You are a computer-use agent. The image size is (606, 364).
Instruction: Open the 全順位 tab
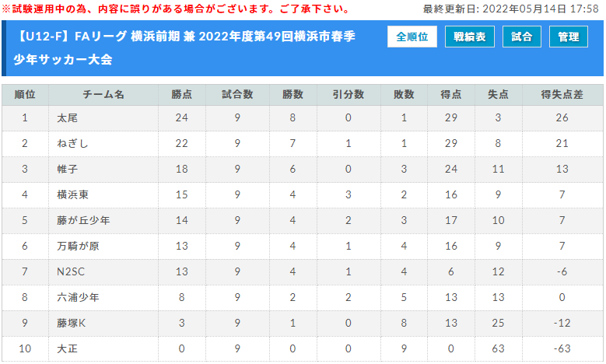pyautogui.click(x=412, y=37)
